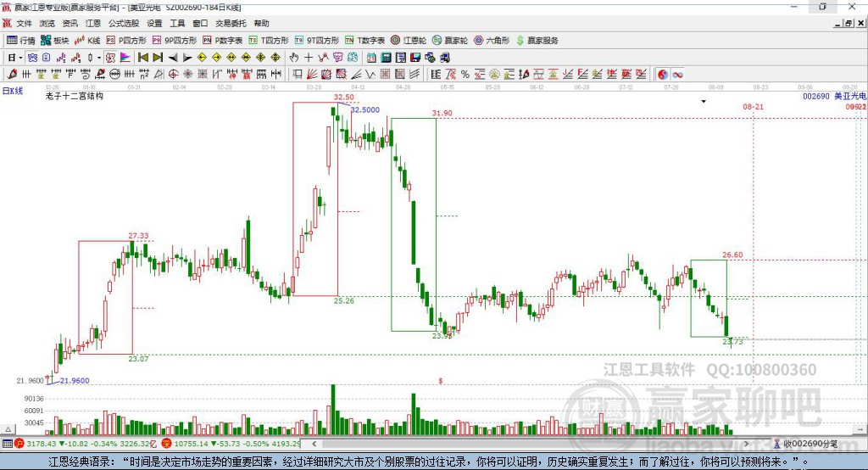This screenshot has width=868, height=470.
Task: Open the 江恩 menu
Action: (93, 23)
